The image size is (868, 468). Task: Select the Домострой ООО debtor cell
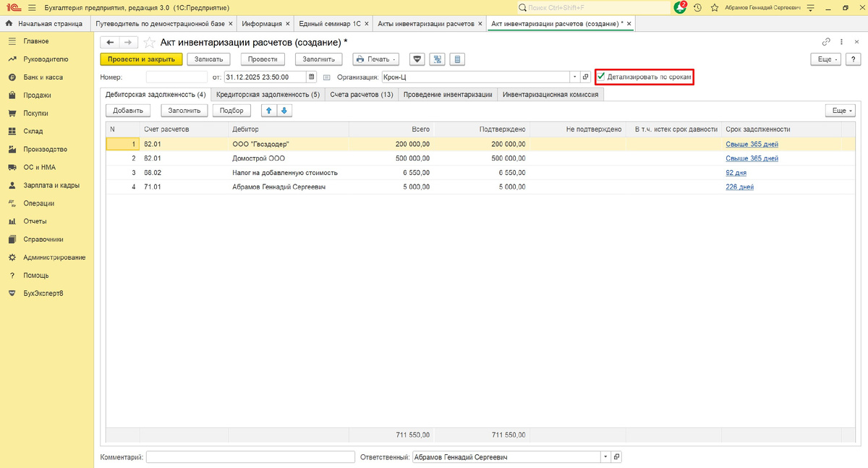(x=288, y=158)
